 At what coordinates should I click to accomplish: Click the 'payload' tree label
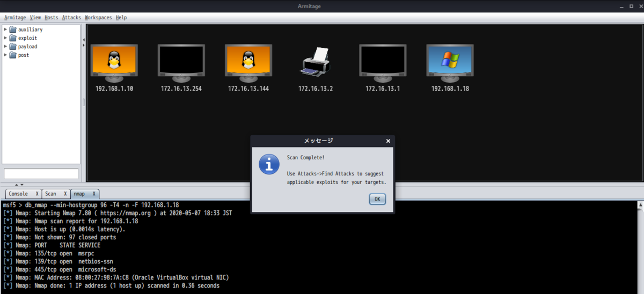point(27,47)
